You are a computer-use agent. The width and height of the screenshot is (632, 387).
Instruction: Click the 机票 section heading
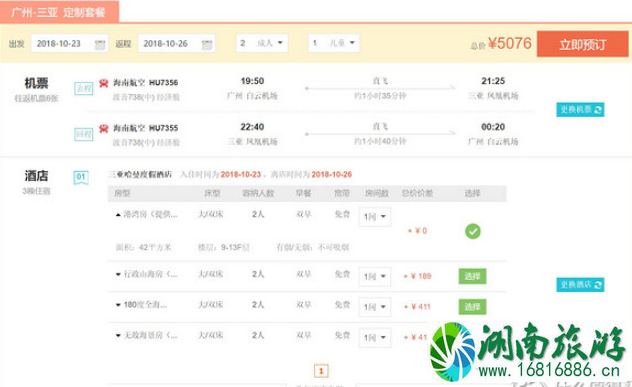[36, 83]
